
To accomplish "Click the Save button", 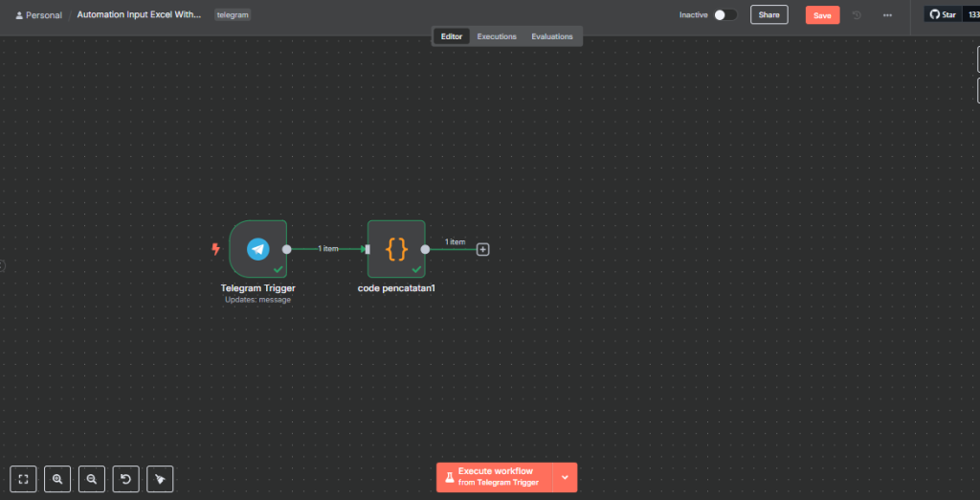I will pos(822,15).
